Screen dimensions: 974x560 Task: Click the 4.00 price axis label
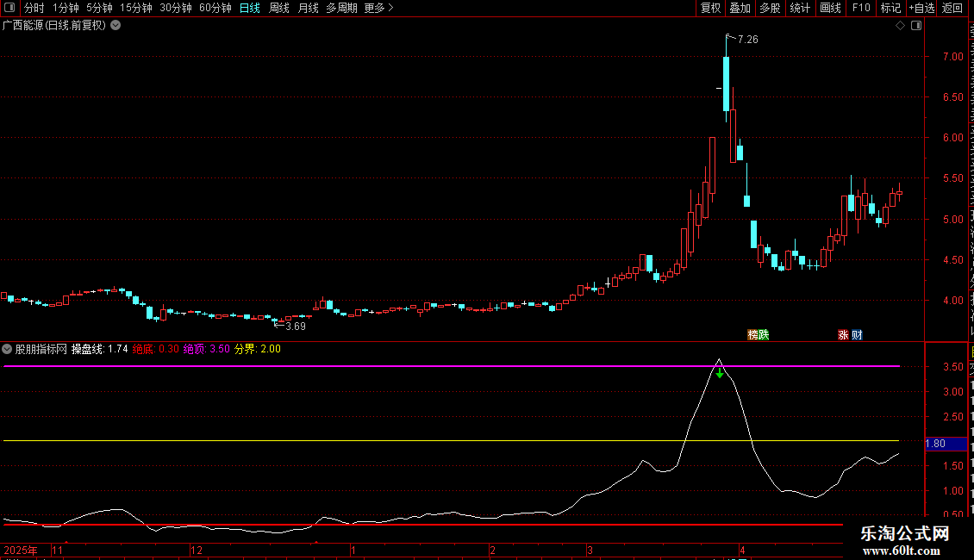(952, 301)
